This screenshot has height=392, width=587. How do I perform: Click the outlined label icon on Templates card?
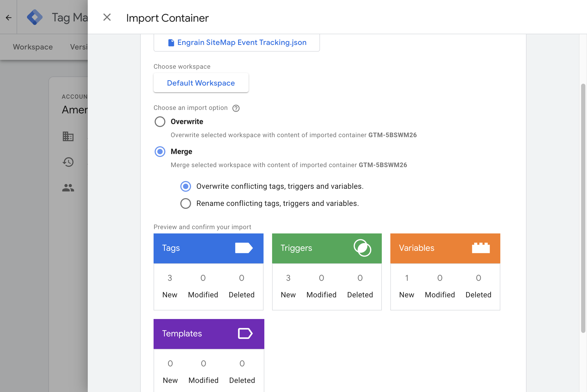tap(245, 333)
